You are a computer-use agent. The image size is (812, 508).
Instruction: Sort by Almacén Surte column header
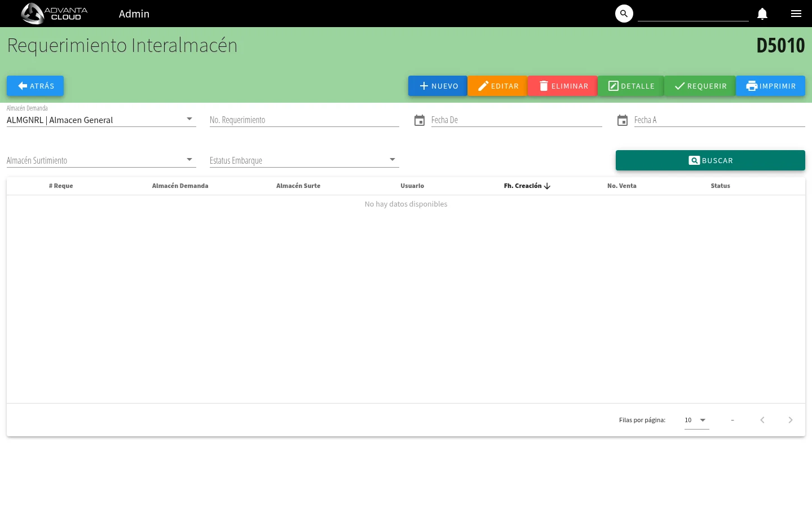coord(298,186)
